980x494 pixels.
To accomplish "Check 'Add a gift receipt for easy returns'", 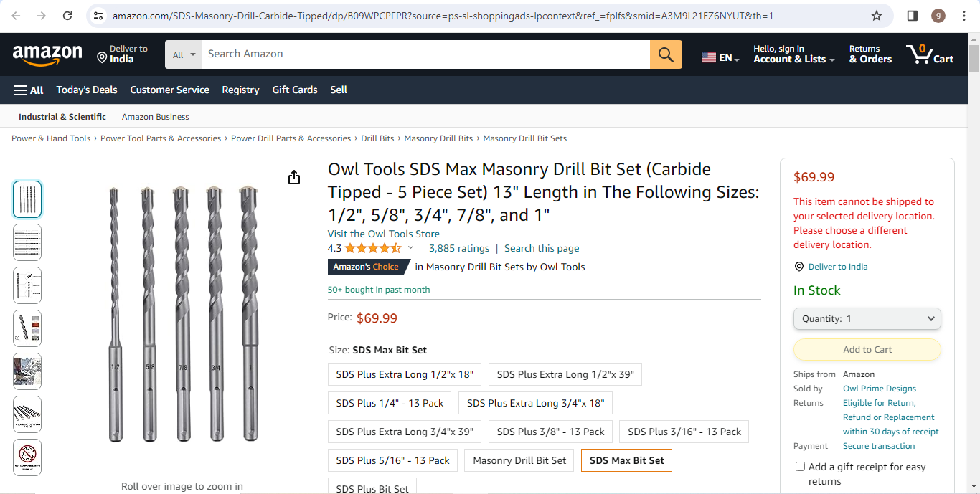I will 800,466.
